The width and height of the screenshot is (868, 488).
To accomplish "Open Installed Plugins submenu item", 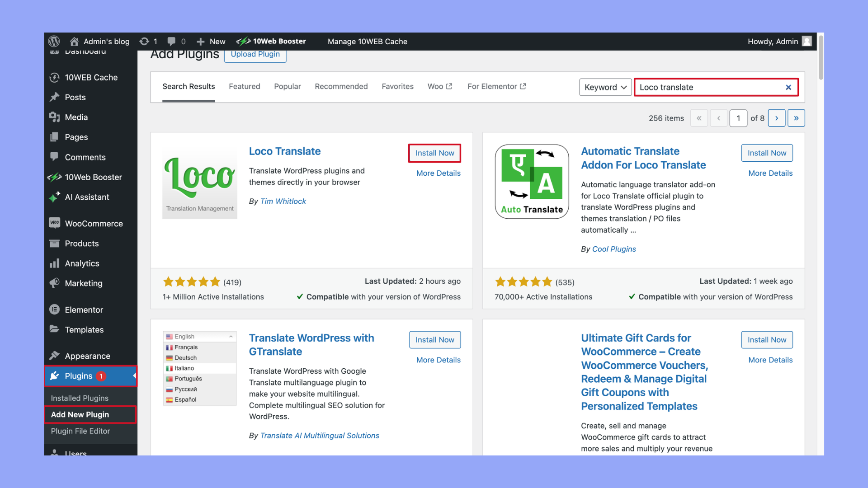I will 80,398.
